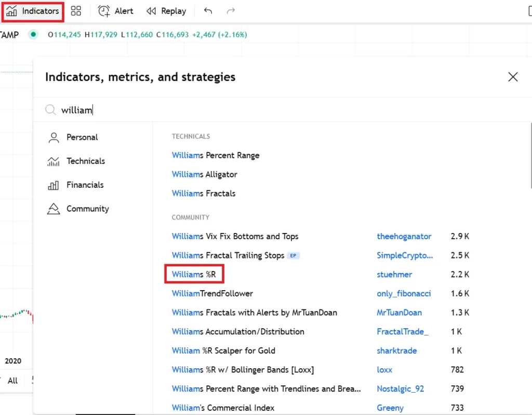Add Williams Fractals indicator
This screenshot has height=415, width=532.
point(204,193)
